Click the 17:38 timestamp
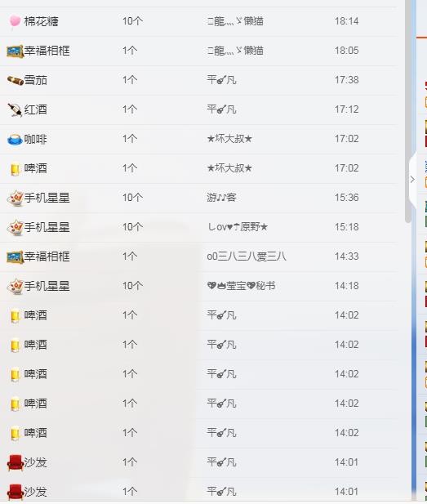Viewport: 427px width, 504px height. pos(346,80)
